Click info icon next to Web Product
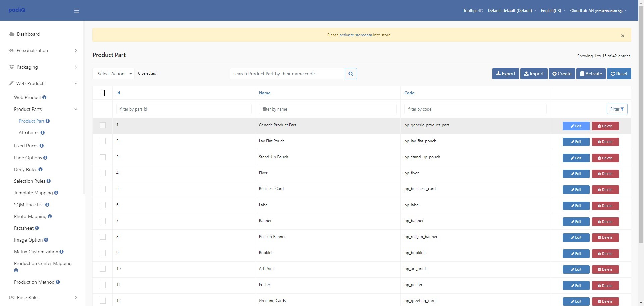The height and width of the screenshot is (306, 644). (x=44, y=97)
